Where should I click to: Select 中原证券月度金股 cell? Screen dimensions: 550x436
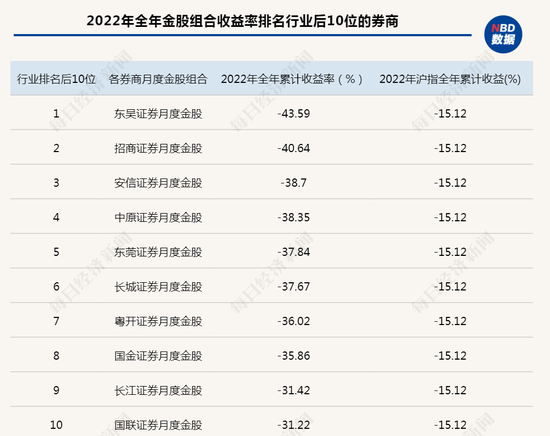[x=158, y=217]
